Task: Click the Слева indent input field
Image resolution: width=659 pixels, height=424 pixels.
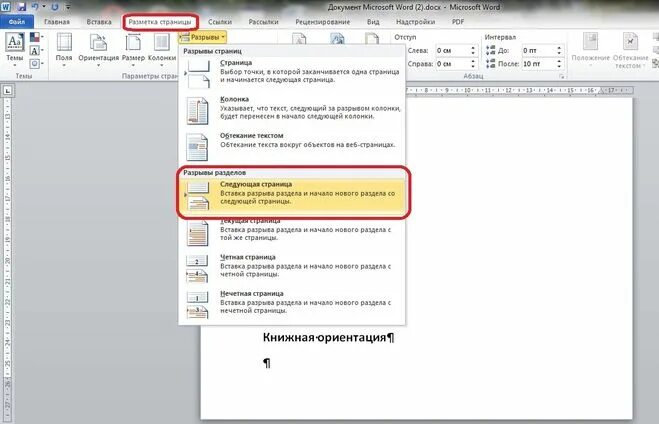Action: click(x=452, y=50)
